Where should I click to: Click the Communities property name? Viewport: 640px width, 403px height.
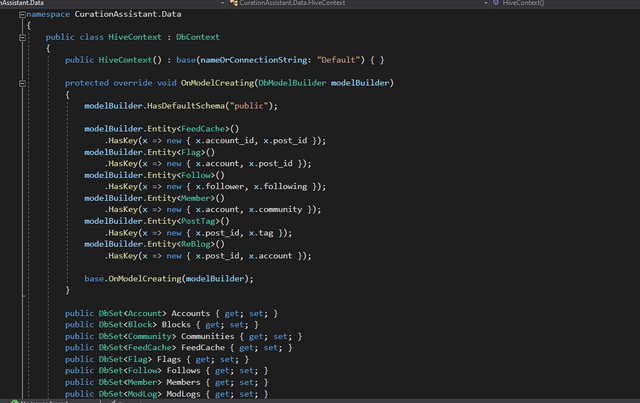pyautogui.click(x=208, y=336)
